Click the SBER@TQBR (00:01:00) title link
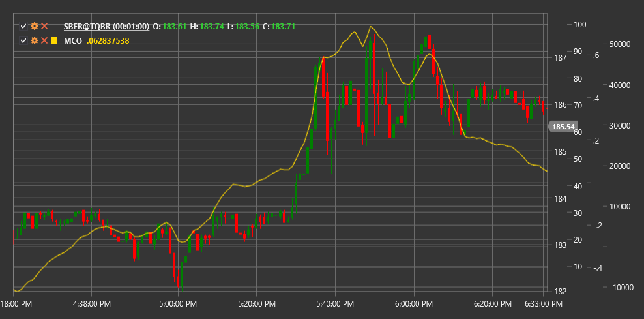This screenshot has height=319, width=644. click(x=106, y=27)
